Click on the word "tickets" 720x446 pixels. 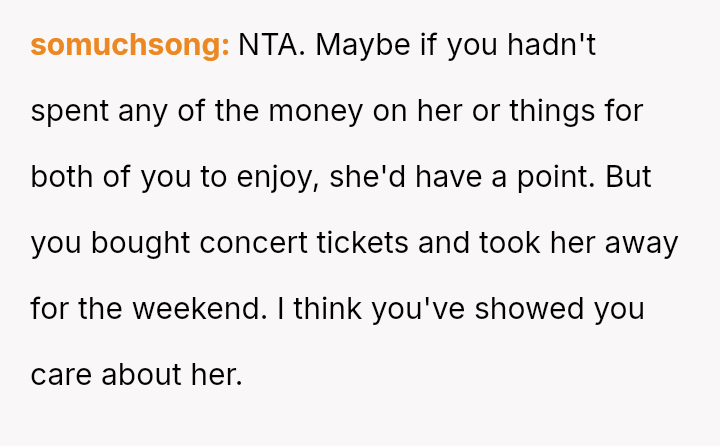coord(363,243)
